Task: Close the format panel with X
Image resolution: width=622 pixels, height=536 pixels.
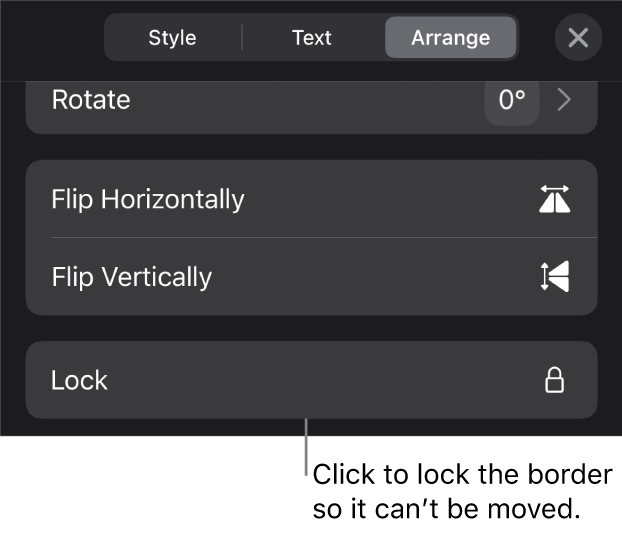Action: (578, 38)
